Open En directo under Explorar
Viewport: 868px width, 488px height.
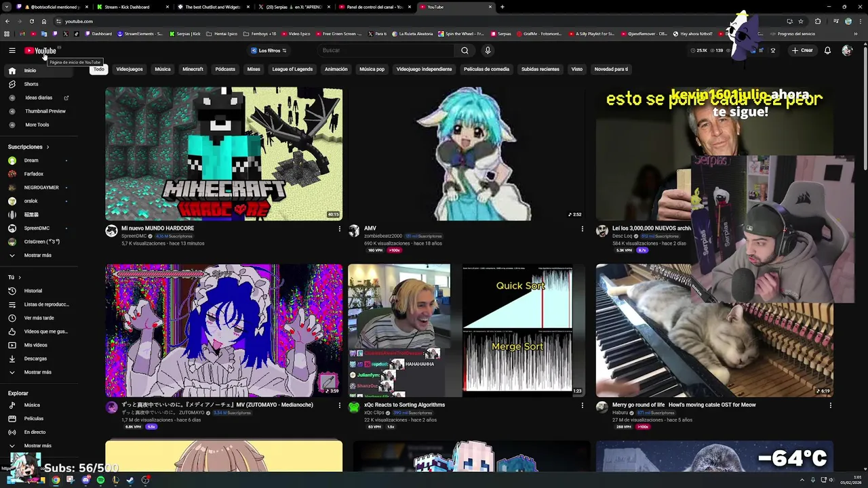pyautogui.click(x=35, y=432)
